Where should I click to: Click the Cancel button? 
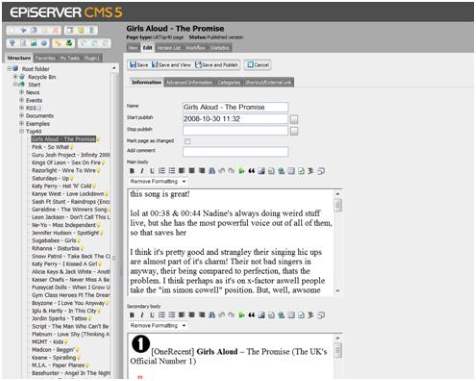coord(258,65)
